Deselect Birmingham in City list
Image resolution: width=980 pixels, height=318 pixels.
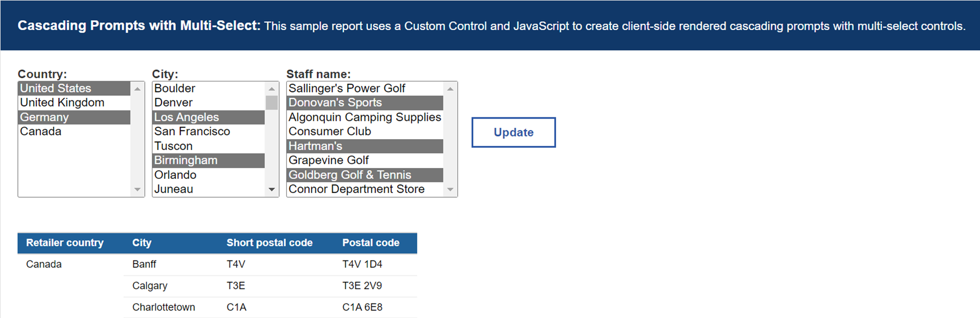point(186,160)
